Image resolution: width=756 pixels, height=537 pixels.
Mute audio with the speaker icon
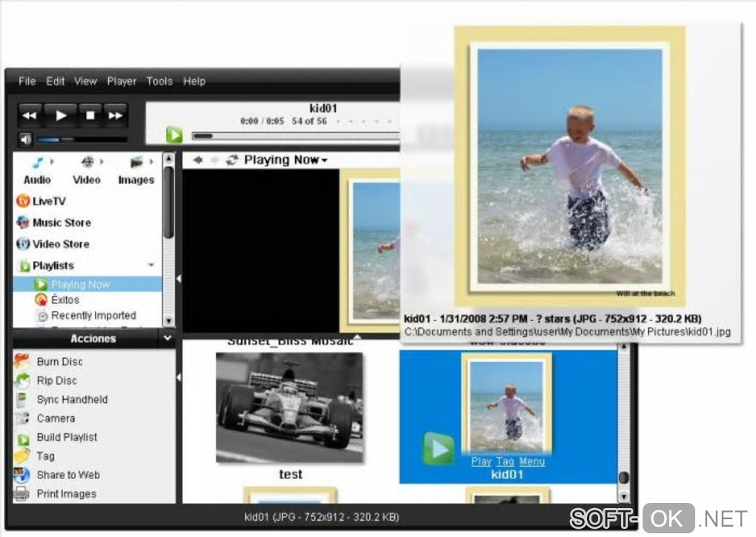pyautogui.click(x=25, y=139)
